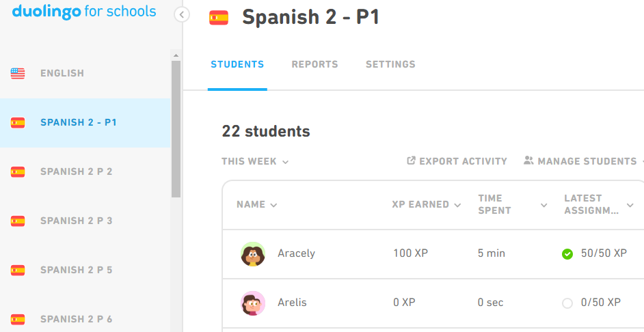This screenshot has width=644, height=332.
Task: Click the Export Activity icon
Action: point(411,161)
